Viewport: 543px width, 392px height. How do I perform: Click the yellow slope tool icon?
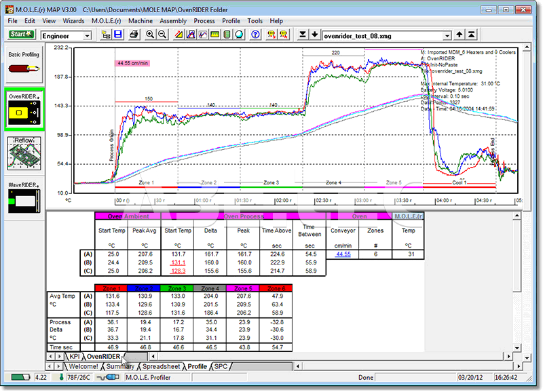[x=179, y=35]
